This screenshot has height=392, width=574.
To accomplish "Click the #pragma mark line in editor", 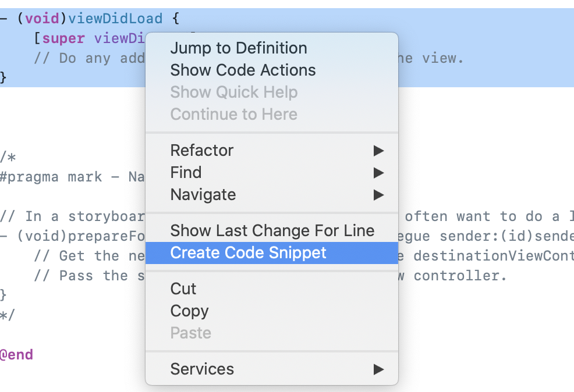I will 72,177.
